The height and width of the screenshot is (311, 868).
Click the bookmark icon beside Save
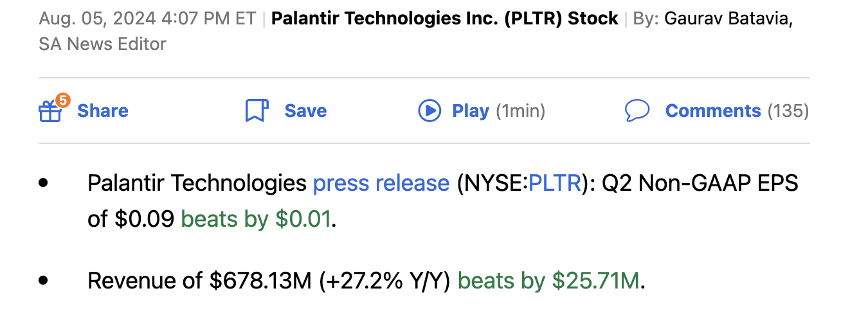(256, 111)
